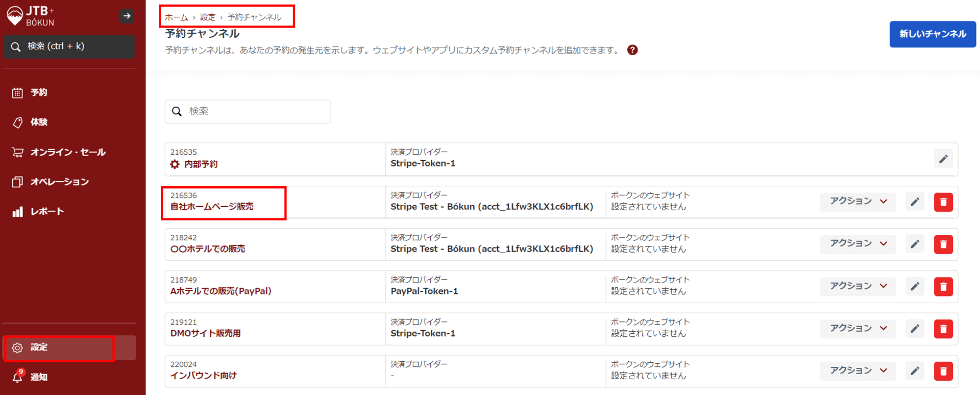The height and width of the screenshot is (395, 980).
Task: Click the pencil edit icon for 内部予約
Action: pyautogui.click(x=943, y=159)
